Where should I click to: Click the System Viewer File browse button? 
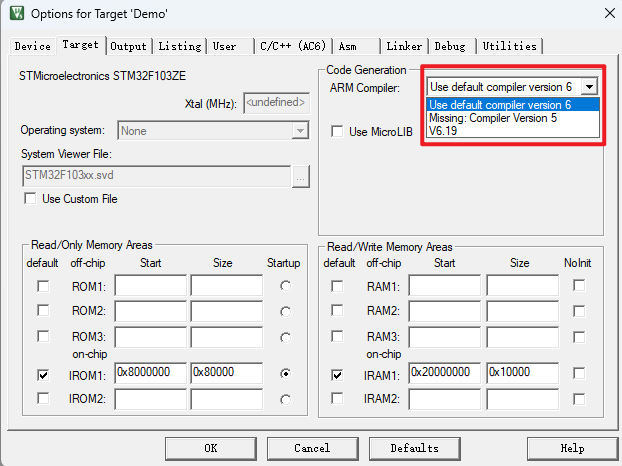pyautogui.click(x=300, y=176)
